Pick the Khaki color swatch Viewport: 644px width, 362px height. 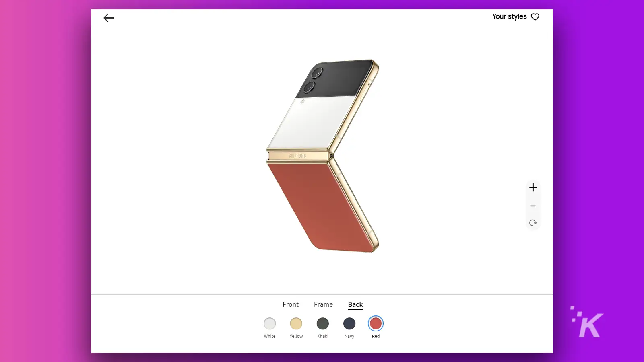(x=323, y=323)
